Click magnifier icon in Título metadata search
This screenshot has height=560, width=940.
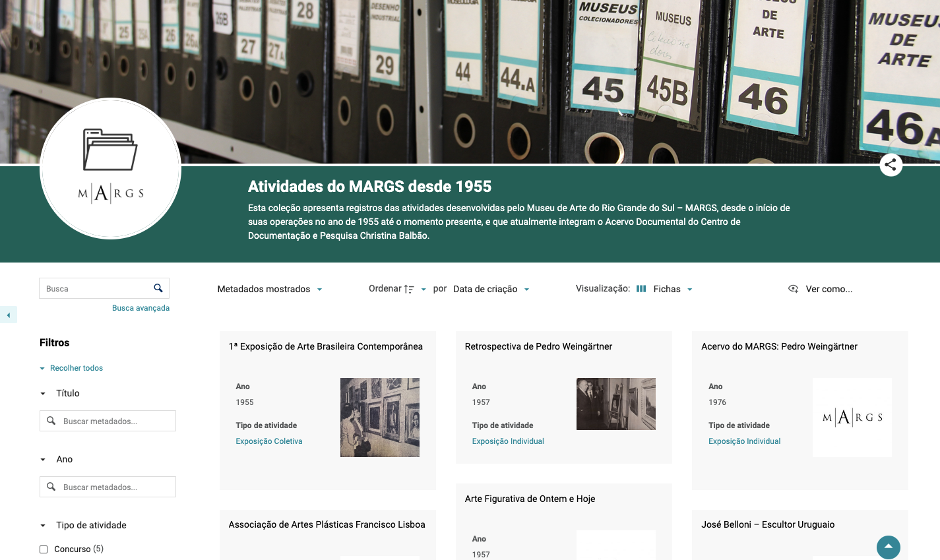point(51,421)
